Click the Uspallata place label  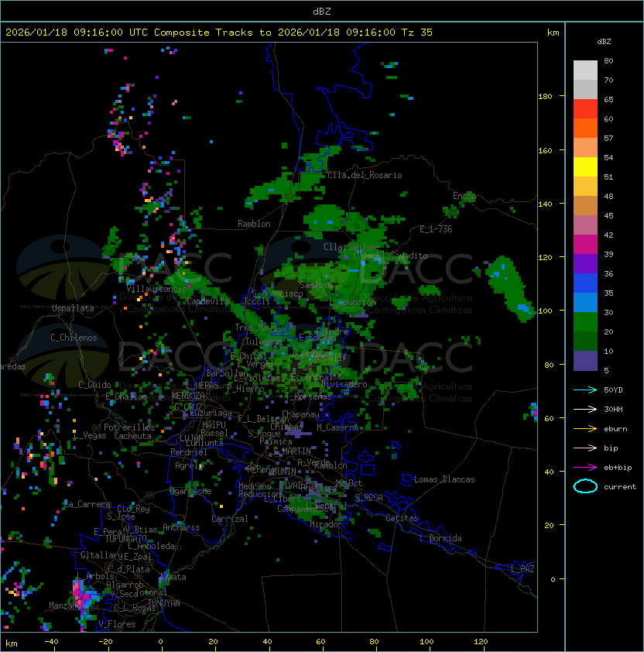(73, 308)
